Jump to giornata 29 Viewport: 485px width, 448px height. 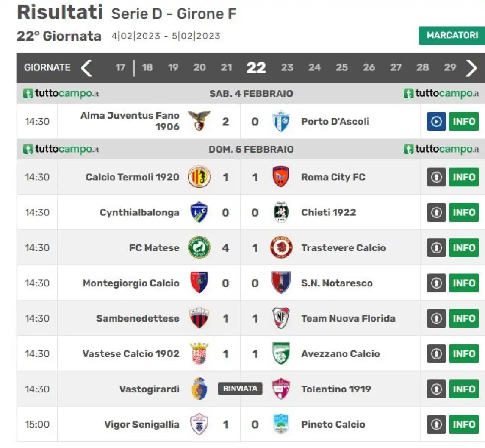point(450,67)
